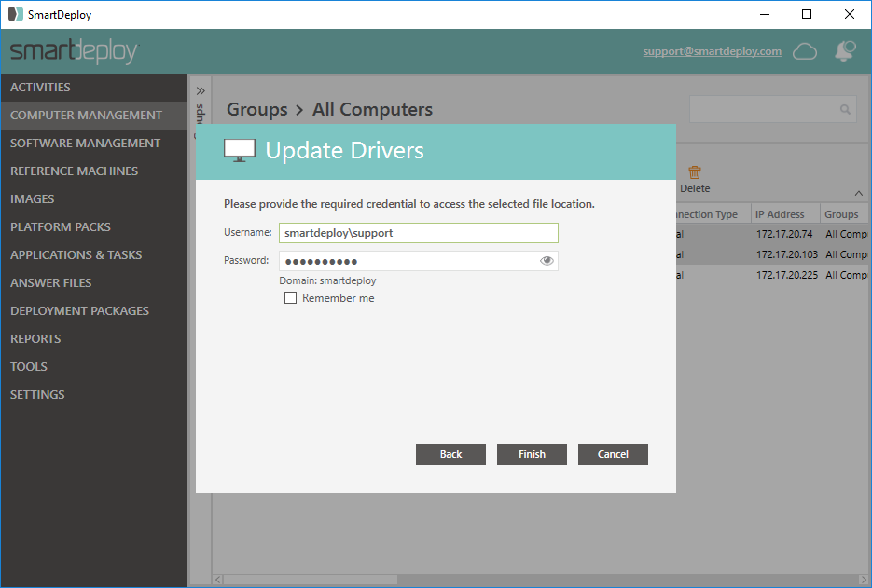872x588 pixels.
Task: Open the cloud icon in the header
Action: point(804,51)
